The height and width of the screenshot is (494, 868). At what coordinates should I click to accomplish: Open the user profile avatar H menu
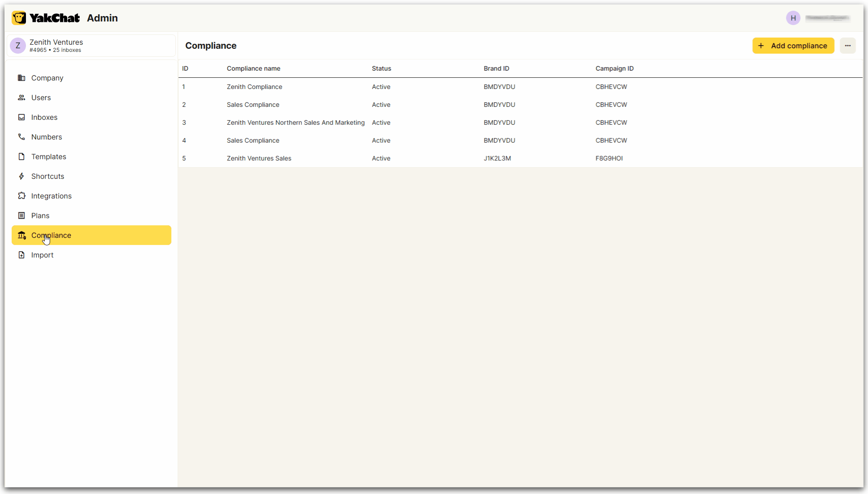(793, 18)
